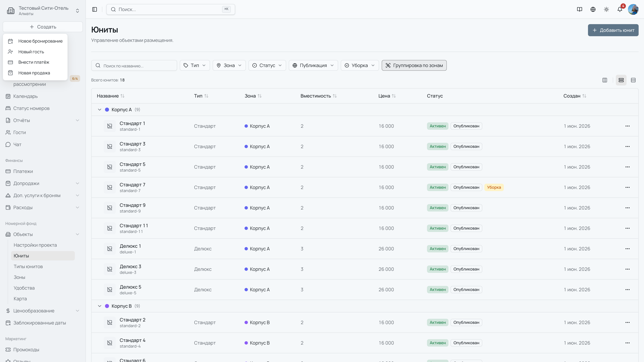Open the Уборка filter dropdown
644x362 pixels.
click(360, 65)
